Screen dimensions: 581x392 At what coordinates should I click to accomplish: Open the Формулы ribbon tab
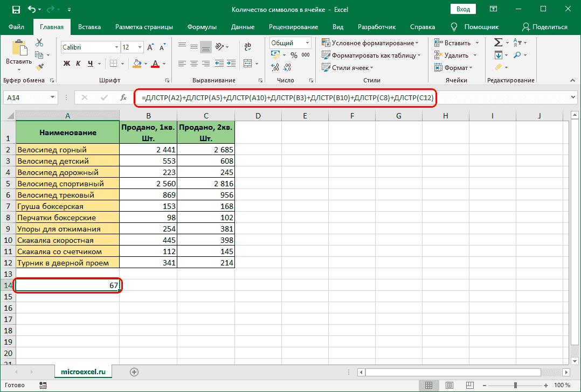[202, 27]
